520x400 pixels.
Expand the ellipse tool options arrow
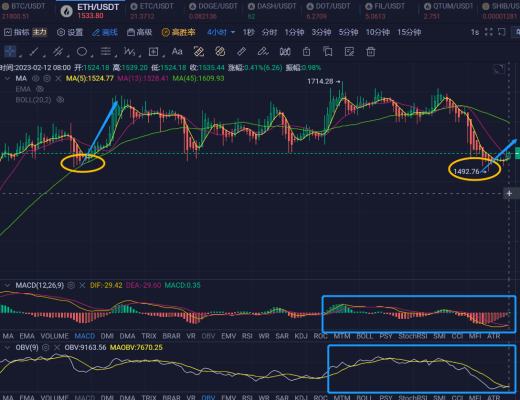pos(92,56)
